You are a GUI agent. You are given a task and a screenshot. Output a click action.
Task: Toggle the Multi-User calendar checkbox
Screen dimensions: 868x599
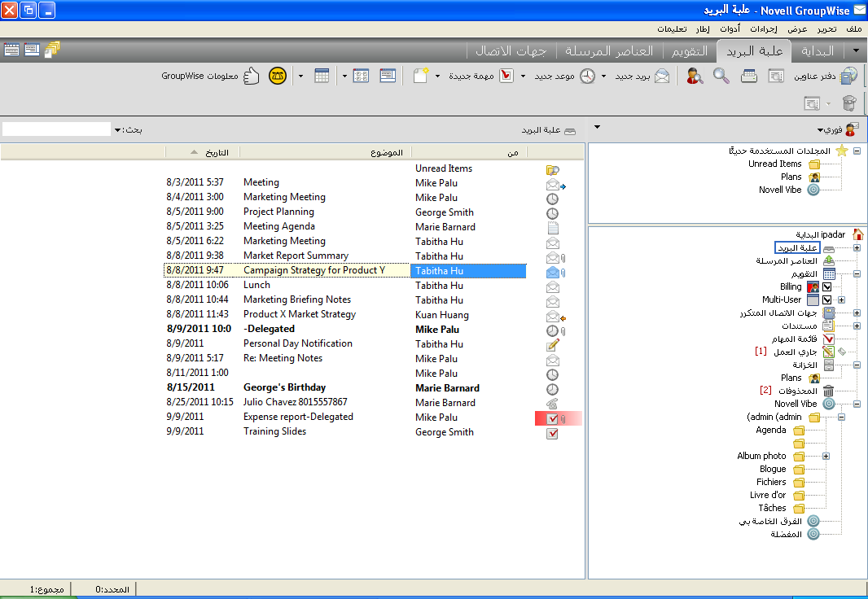[826, 299]
